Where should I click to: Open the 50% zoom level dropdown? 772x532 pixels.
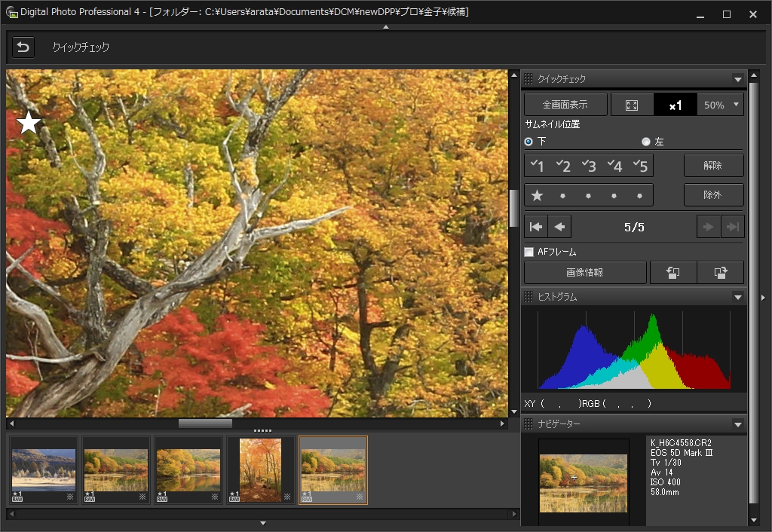pyautogui.click(x=720, y=104)
